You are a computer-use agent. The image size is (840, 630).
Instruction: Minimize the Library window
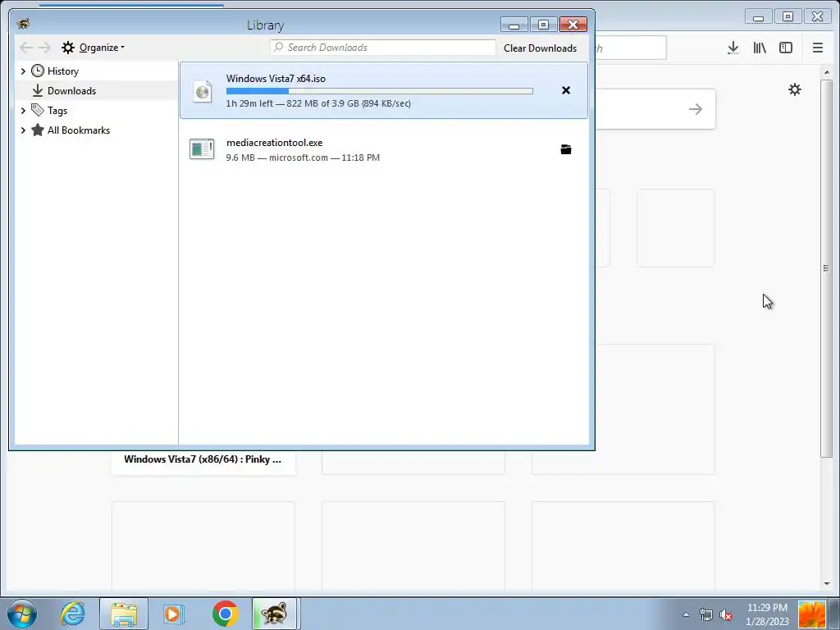[x=514, y=25]
